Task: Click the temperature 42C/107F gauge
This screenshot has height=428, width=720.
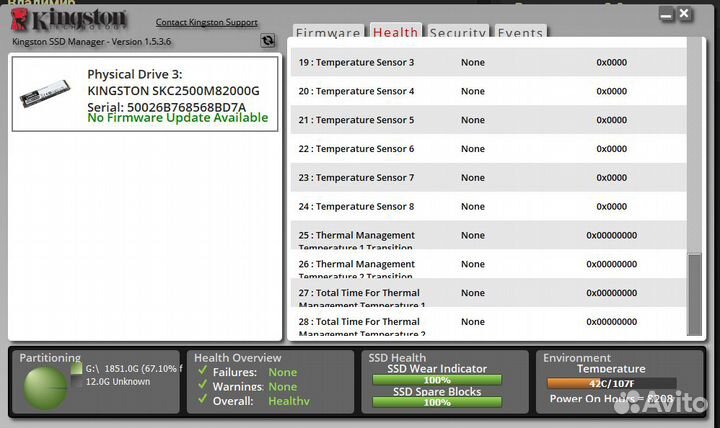Action: [x=611, y=382]
